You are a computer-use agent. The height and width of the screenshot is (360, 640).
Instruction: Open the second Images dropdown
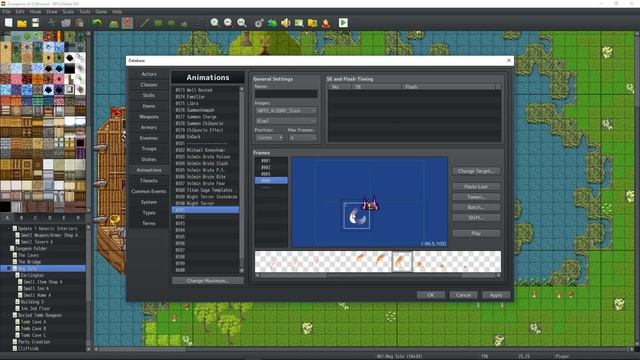tap(286, 121)
